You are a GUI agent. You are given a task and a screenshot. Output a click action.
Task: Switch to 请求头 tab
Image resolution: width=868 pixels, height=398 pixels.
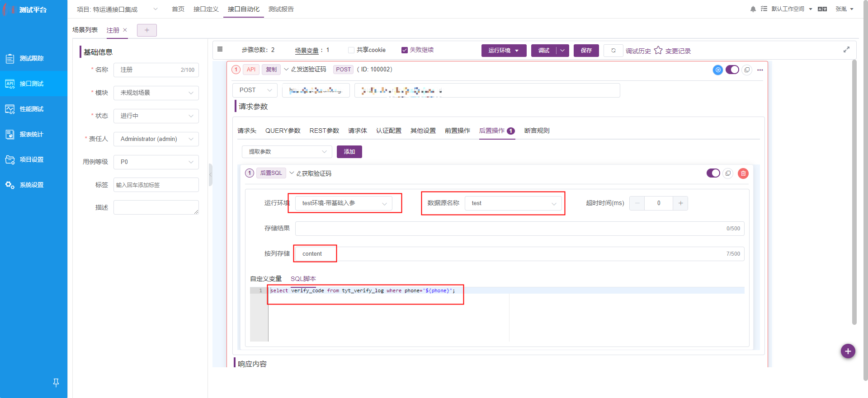click(x=247, y=131)
